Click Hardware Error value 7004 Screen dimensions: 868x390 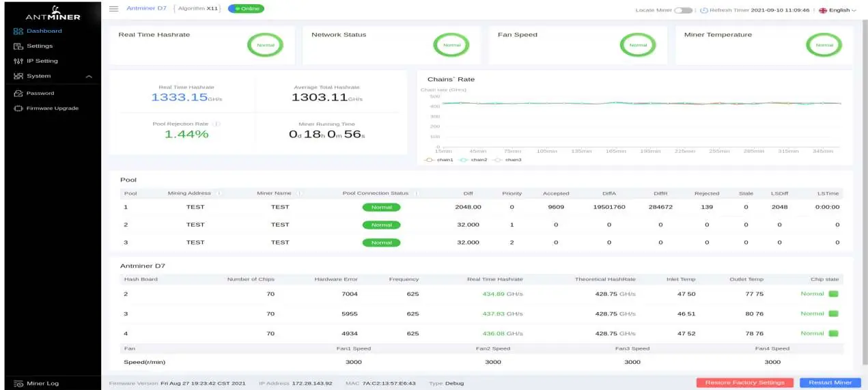[x=349, y=294]
